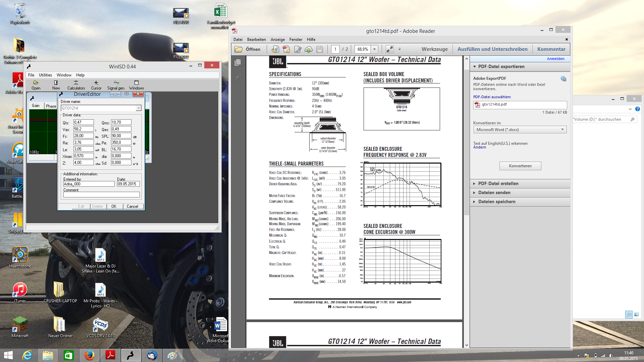Expand the PDF-Datei erstellen section
Screen dimensions: 644x362
coord(498,184)
